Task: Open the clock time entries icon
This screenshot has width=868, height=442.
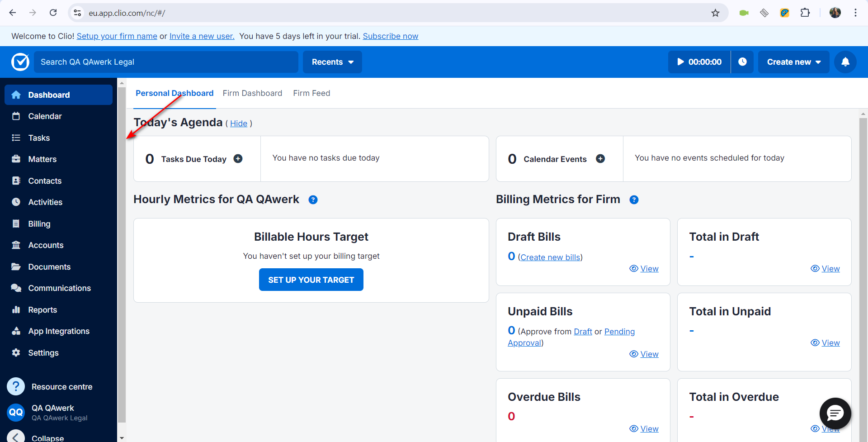Action: click(742, 62)
